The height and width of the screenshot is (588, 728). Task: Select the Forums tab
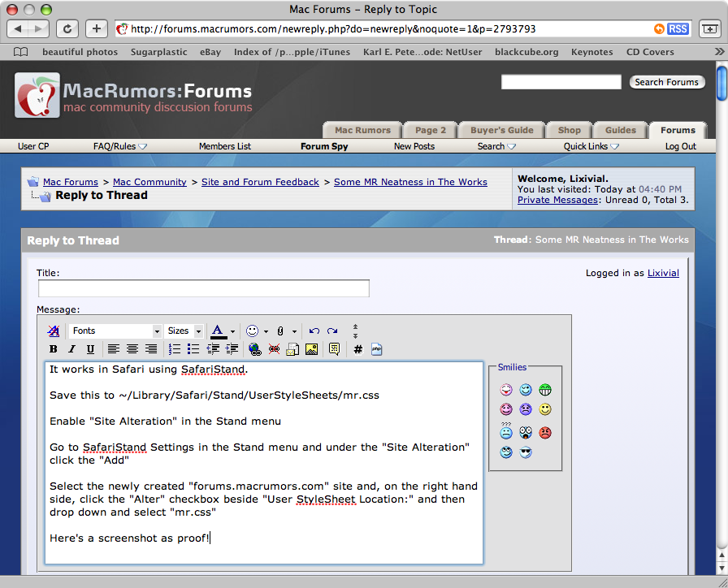[x=678, y=131]
